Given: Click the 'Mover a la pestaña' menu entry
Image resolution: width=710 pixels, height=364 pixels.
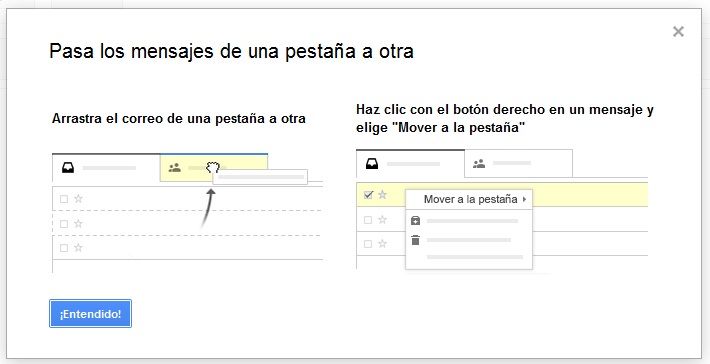Looking at the screenshot, I should coord(469,199).
